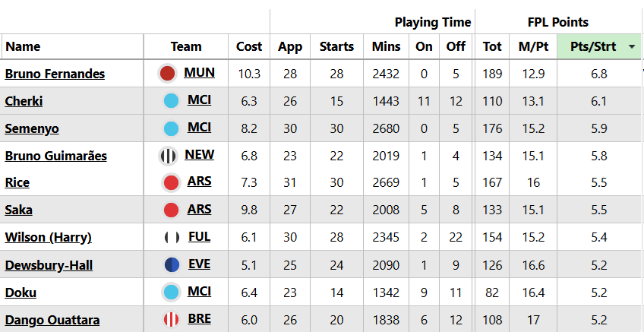Click Everton badge in Dewsbury-Hall row
Viewport: 644px width, 332px height.
172,265
